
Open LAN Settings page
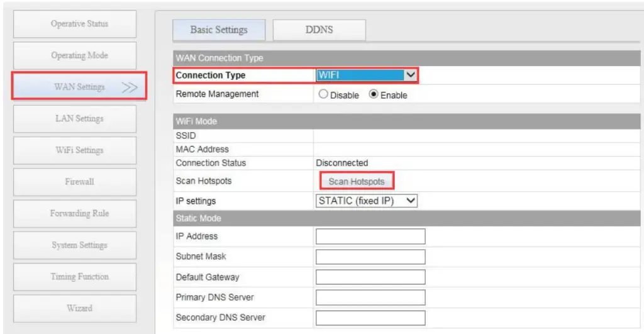(x=79, y=118)
